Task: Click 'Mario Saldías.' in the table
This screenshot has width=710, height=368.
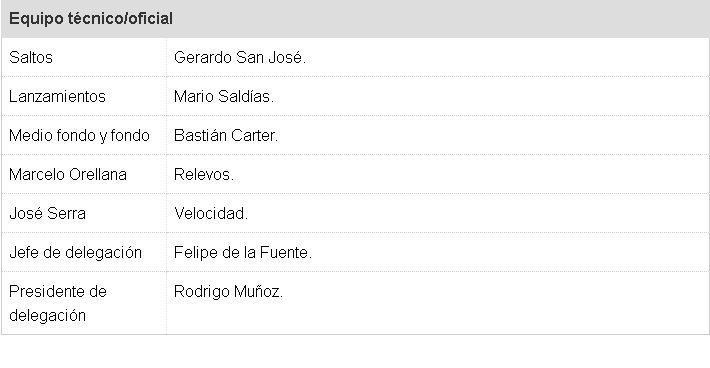Action: tap(224, 96)
